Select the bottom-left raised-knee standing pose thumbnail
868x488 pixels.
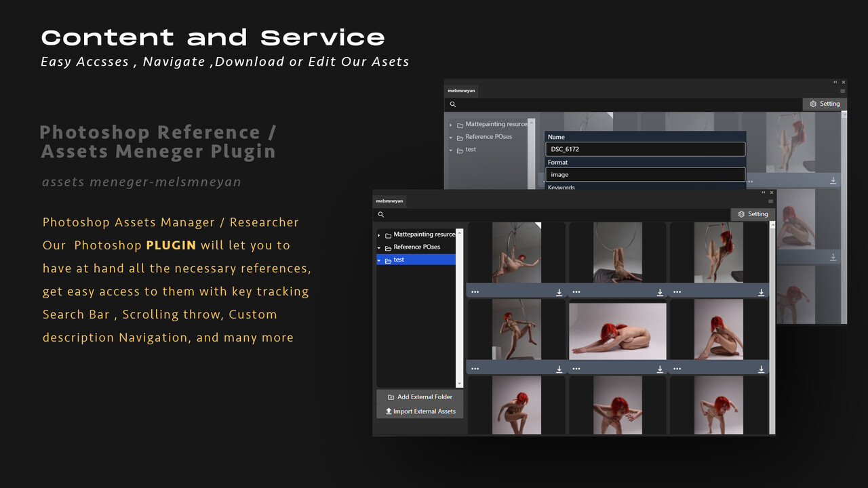pyautogui.click(x=517, y=405)
